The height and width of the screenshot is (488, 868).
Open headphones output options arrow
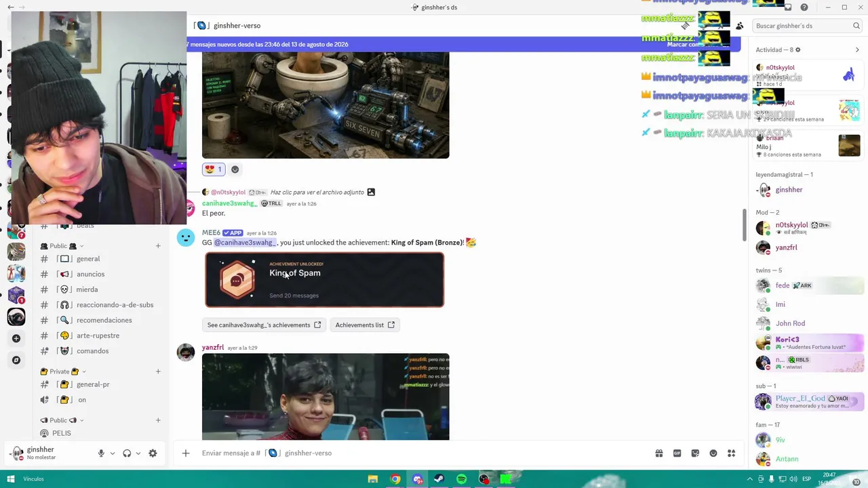point(138,453)
